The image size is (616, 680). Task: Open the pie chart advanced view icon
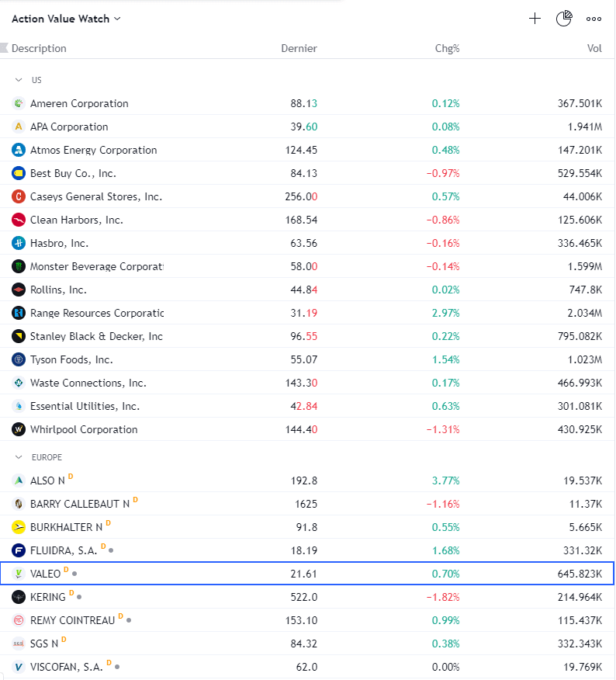[564, 19]
